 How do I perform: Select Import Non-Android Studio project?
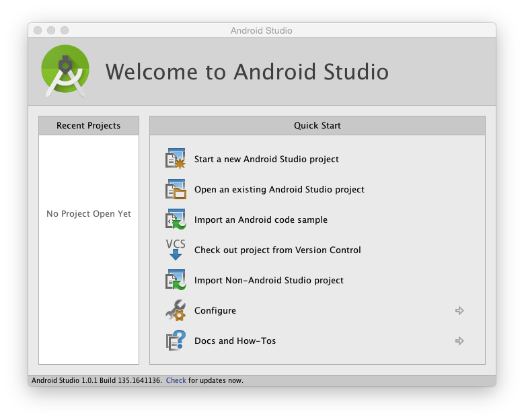tap(269, 280)
